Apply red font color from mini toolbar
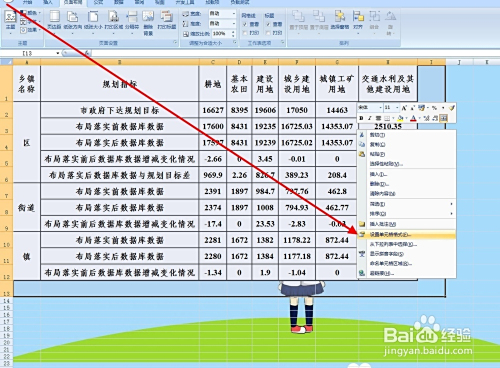The height and width of the screenshot is (368, 500). [413, 118]
